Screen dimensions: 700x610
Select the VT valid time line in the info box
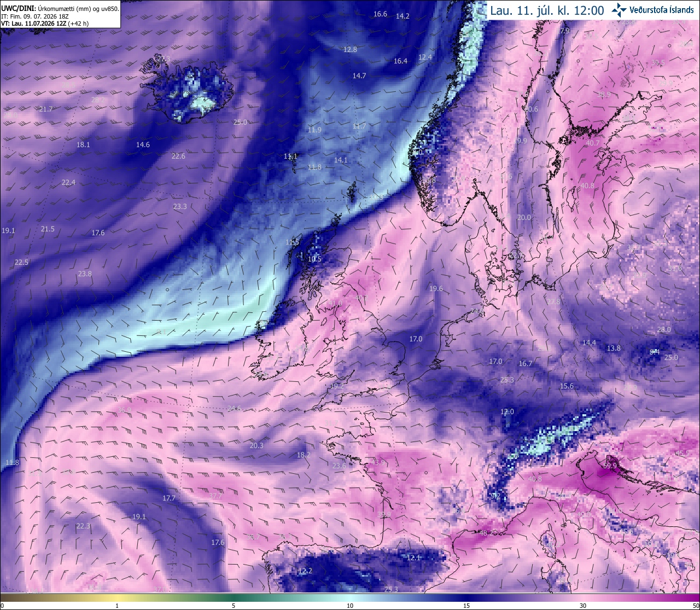45,24
